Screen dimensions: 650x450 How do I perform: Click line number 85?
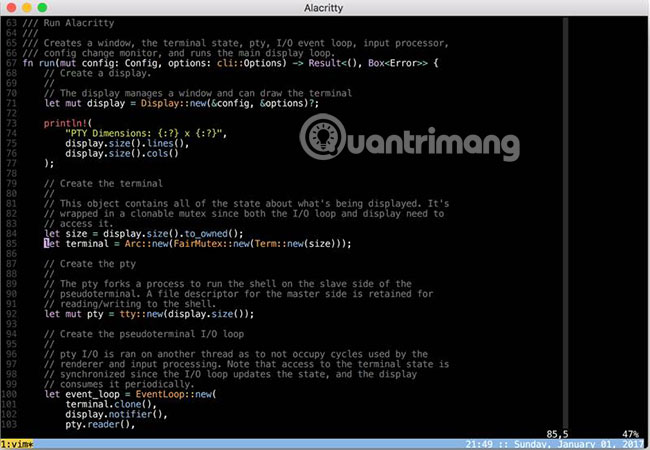(x=11, y=244)
